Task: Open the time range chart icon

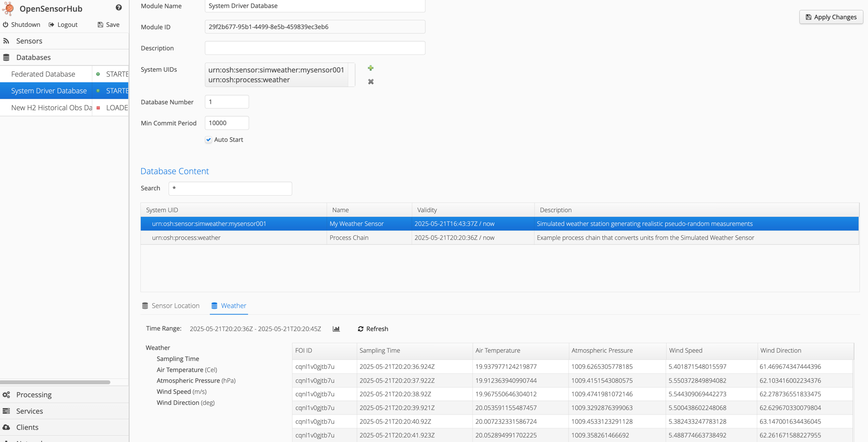Action: 336,329
